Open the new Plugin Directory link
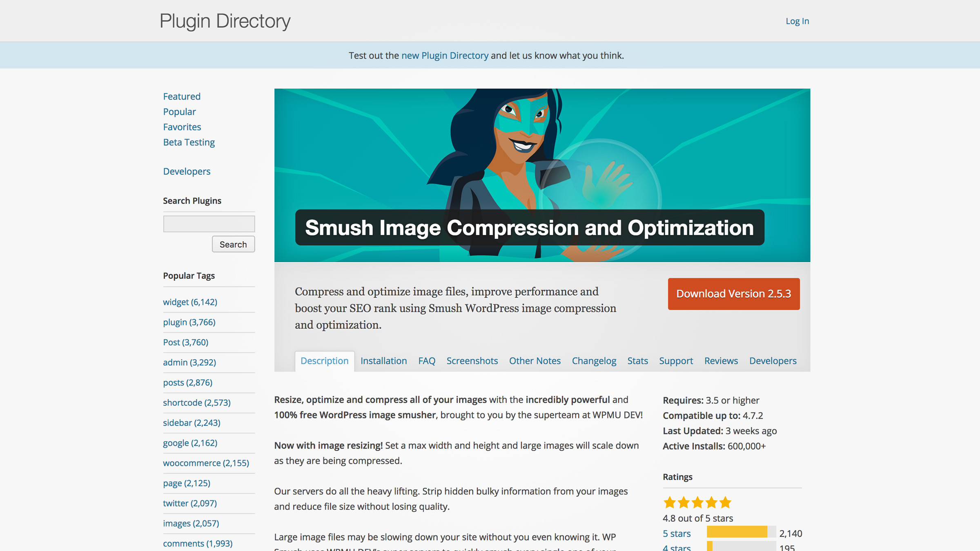 click(445, 56)
